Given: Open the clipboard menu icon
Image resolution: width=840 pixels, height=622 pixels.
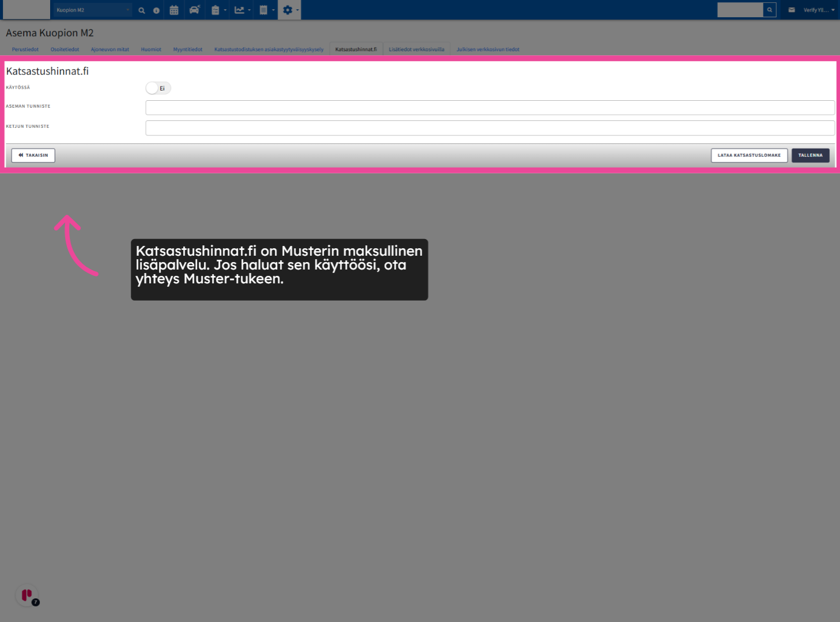Looking at the screenshot, I should pyautogui.click(x=215, y=10).
